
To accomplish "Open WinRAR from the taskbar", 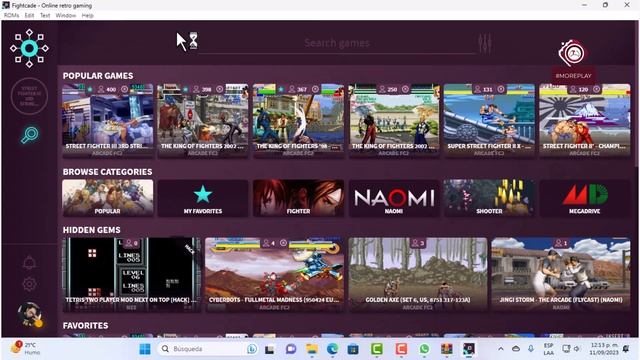I will tap(447, 349).
